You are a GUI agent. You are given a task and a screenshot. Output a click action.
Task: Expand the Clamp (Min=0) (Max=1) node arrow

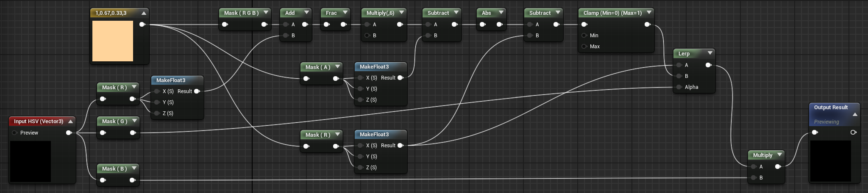point(649,13)
